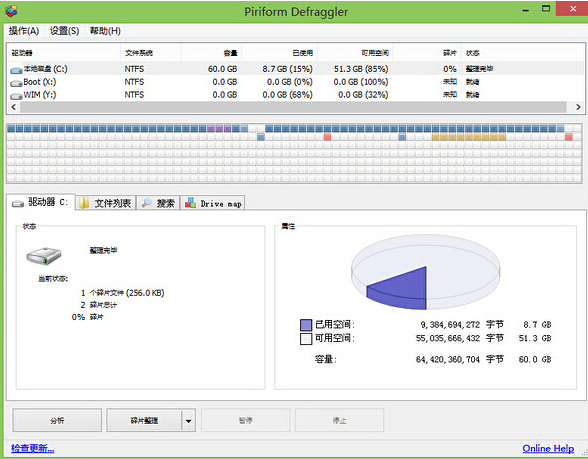Click the 55,035,666,432 bytes value

[448, 338]
